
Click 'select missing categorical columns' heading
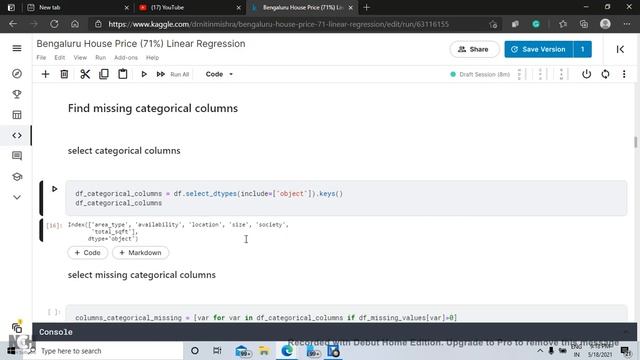pos(142,275)
